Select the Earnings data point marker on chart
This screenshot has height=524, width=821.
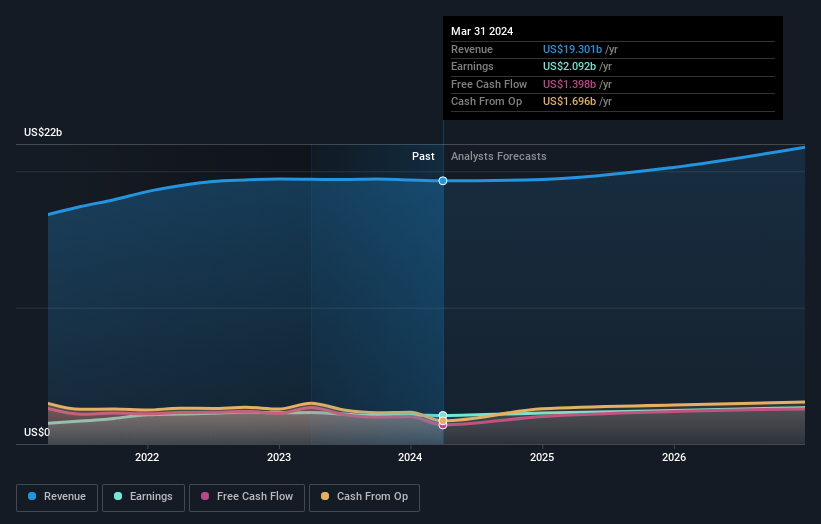(443, 415)
